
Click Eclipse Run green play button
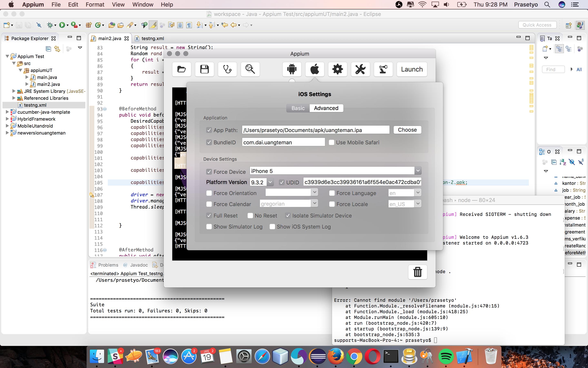[62, 25]
